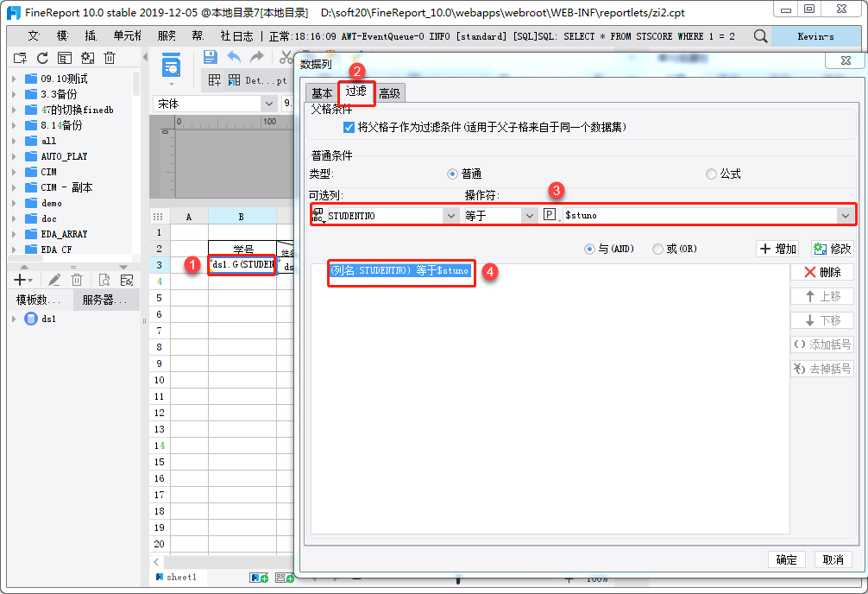The width and height of the screenshot is (868, 594).
Task: Redo with the gray arrow icon
Action: coord(257,57)
